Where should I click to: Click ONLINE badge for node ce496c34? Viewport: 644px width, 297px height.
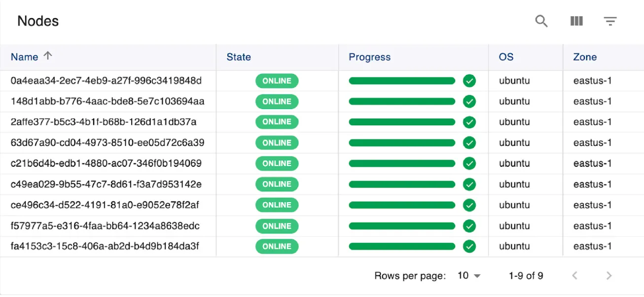pyautogui.click(x=277, y=205)
